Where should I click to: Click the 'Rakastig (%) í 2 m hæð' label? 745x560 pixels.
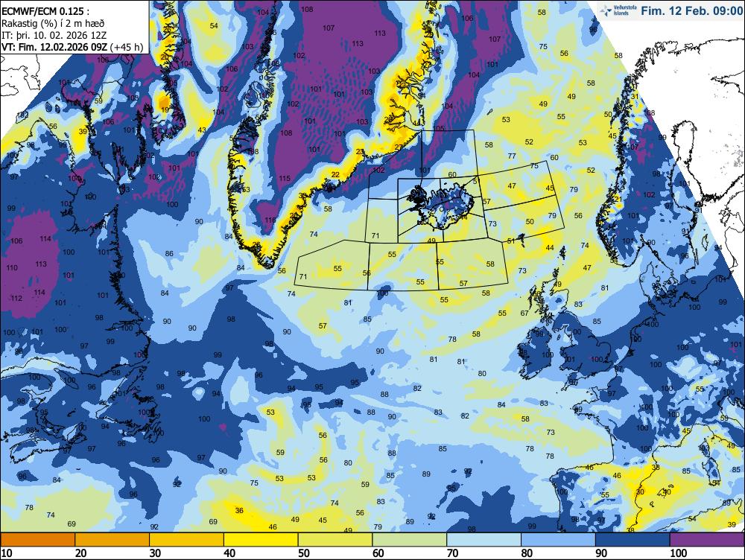click(53, 23)
